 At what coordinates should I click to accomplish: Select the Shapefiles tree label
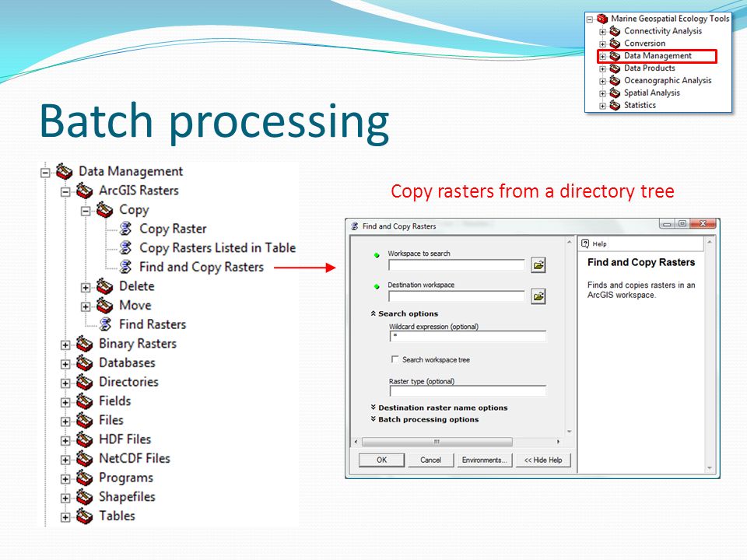pyautogui.click(x=127, y=497)
